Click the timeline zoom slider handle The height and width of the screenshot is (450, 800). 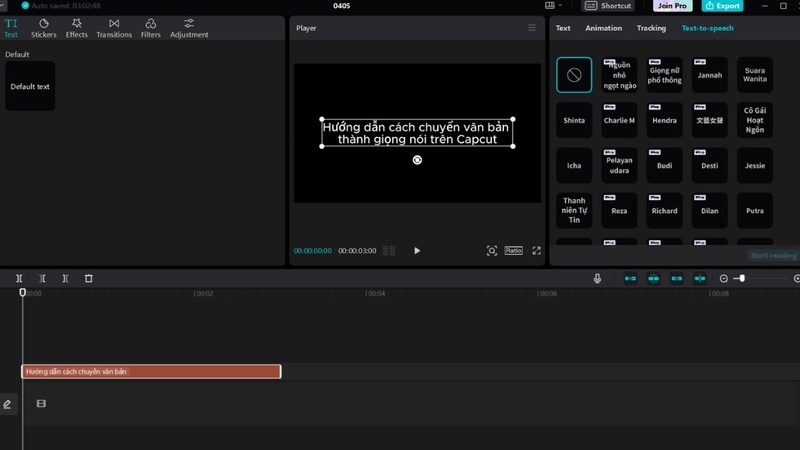[x=742, y=279]
